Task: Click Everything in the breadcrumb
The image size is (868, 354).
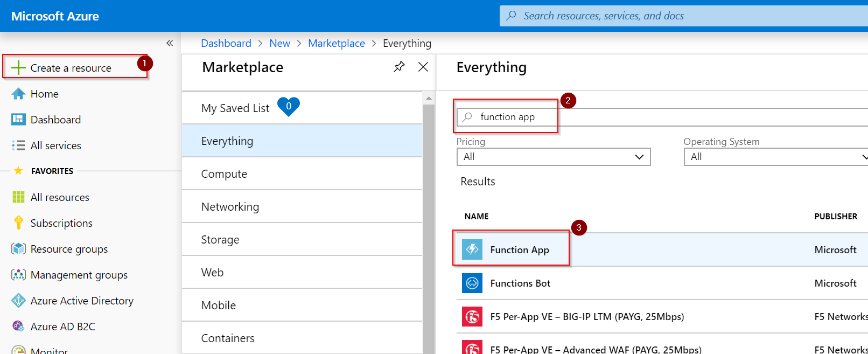Action: [407, 43]
